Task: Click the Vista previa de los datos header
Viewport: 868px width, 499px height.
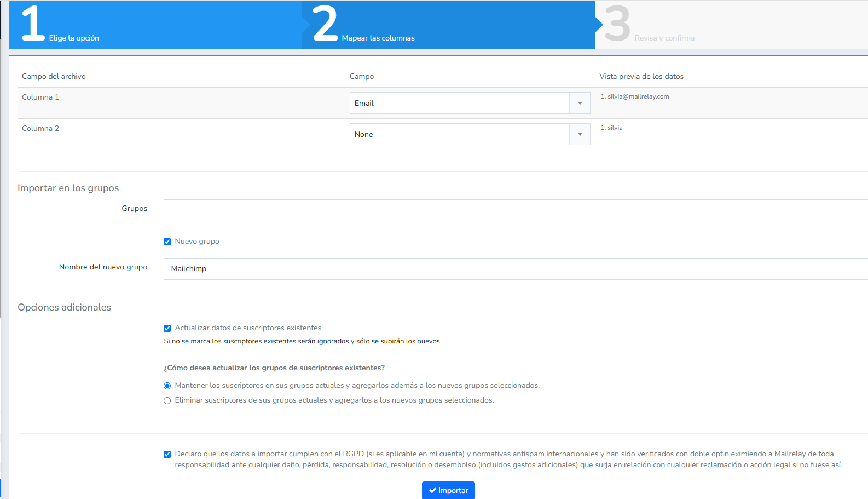Action: tap(641, 76)
